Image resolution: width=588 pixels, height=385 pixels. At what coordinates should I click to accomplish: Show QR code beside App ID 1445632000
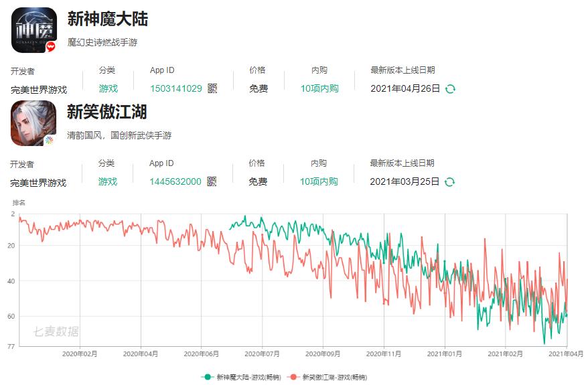[x=212, y=181]
